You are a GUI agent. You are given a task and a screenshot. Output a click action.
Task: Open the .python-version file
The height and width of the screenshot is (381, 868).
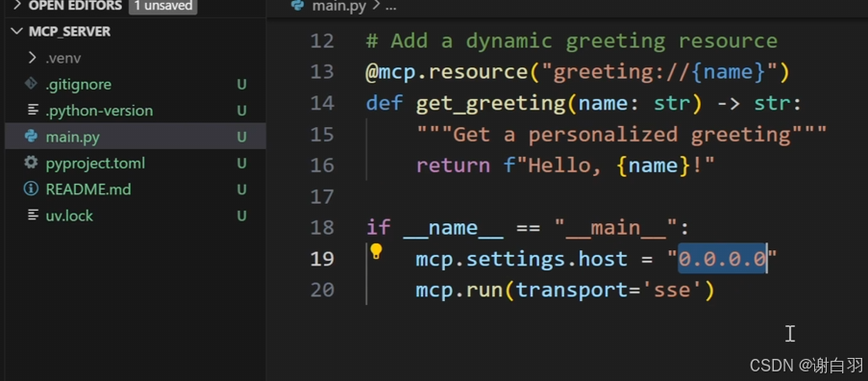point(99,111)
